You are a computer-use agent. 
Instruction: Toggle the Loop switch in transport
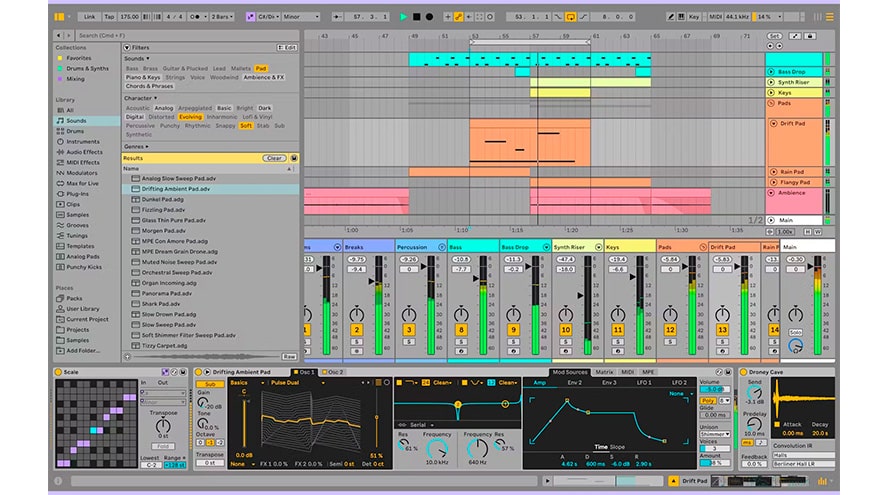pos(570,17)
